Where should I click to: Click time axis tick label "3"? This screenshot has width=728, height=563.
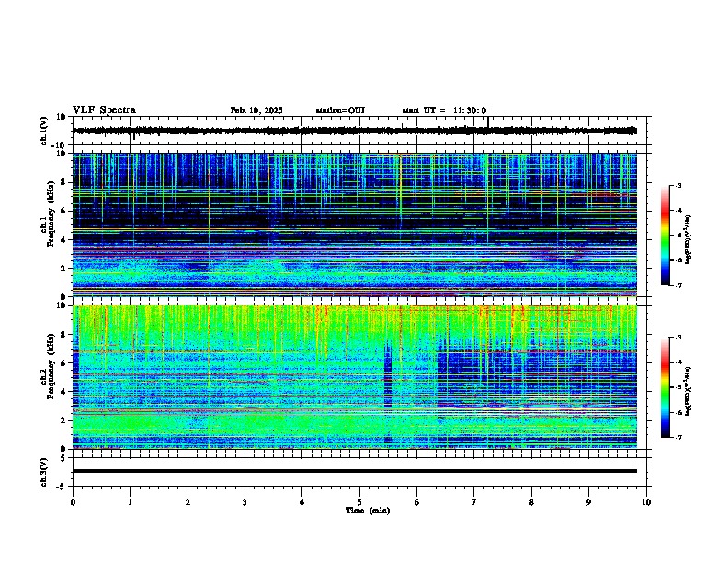[245, 502]
